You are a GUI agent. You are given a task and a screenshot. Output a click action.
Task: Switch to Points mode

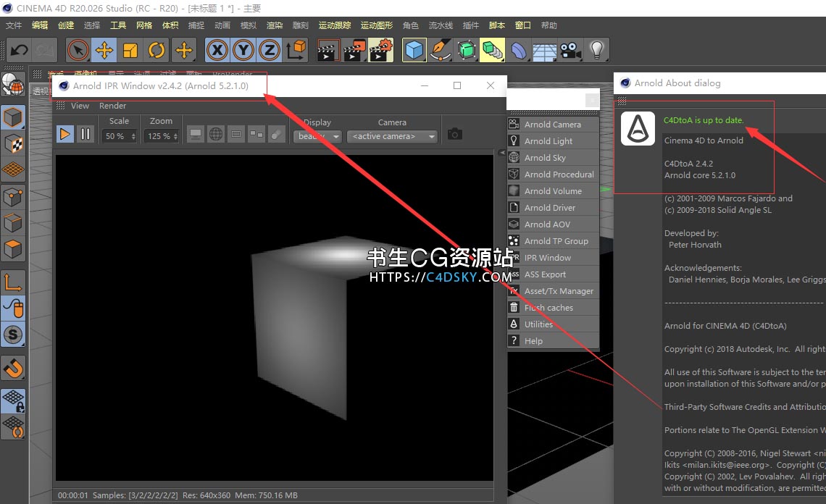point(13,198)
